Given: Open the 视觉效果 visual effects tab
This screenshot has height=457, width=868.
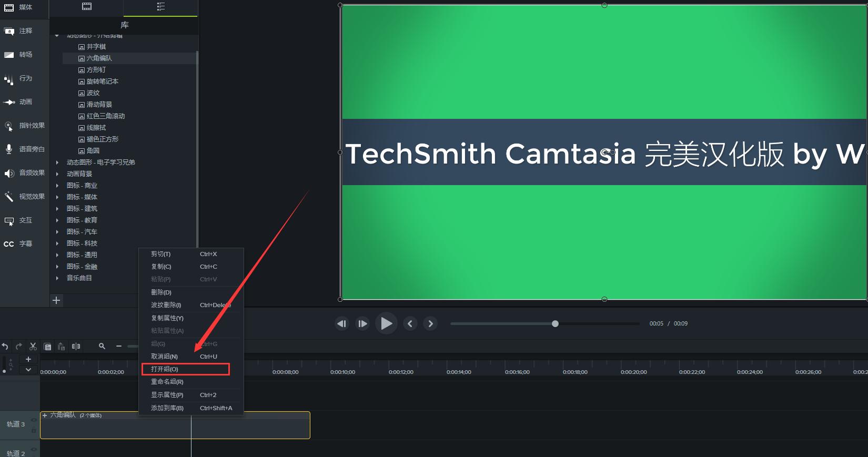Looking at the screenshot, I should (x=24, y=197).
